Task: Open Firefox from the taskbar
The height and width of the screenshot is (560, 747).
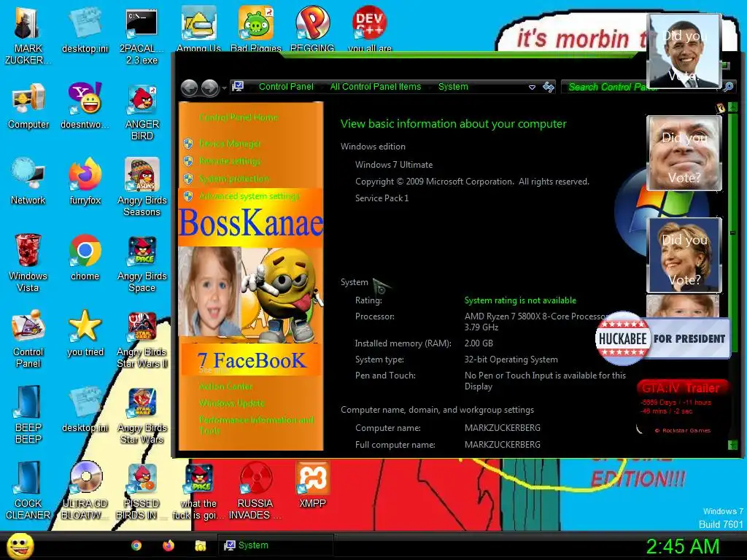Action: (x=169, y=545)
